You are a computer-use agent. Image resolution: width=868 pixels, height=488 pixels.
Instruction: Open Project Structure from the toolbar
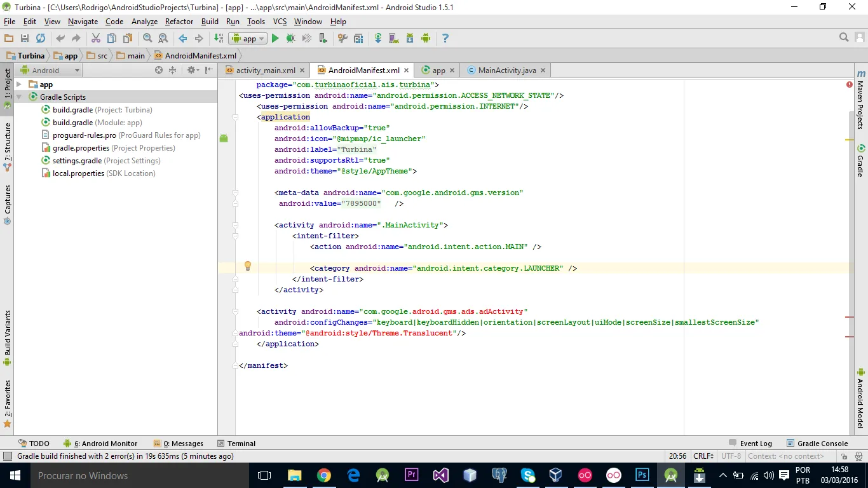[x=358, y=39]
